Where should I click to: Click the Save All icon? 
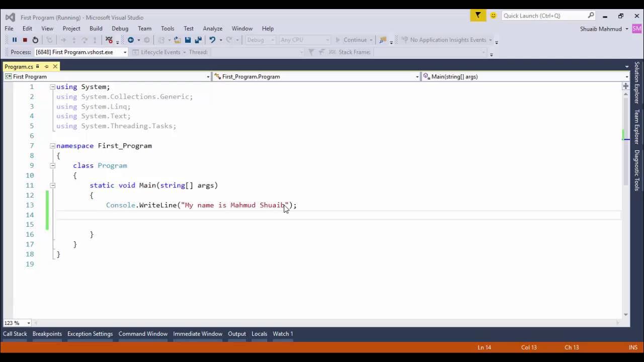pyautogui.click(x=197, y=40)
